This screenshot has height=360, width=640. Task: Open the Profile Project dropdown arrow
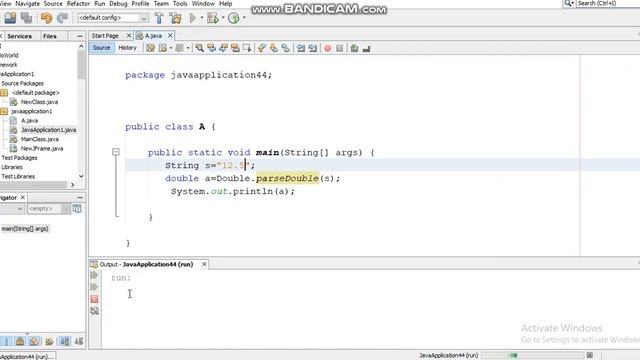point(244,18)
